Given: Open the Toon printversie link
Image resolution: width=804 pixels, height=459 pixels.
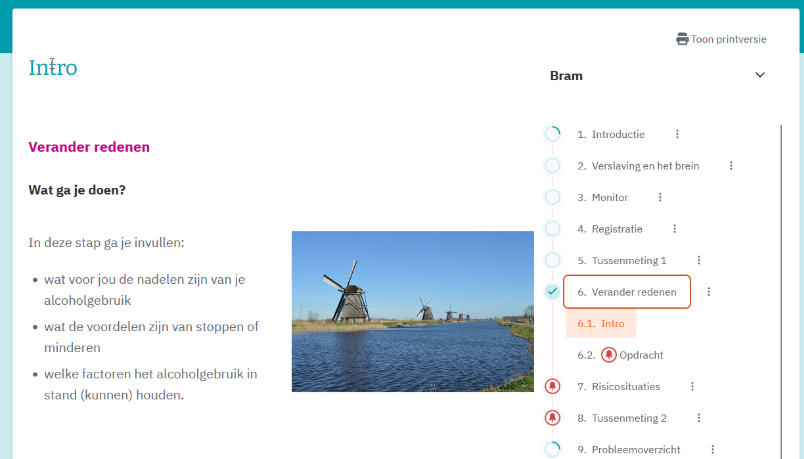Looking at the screenshot, I should 721,39.
